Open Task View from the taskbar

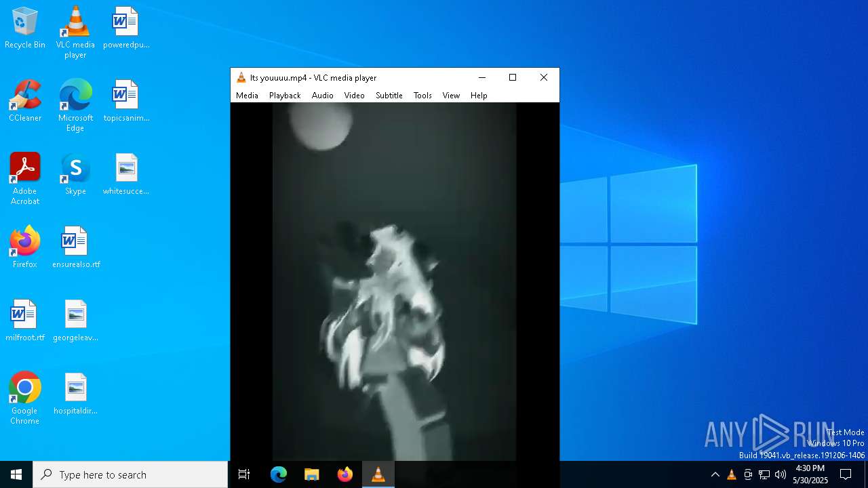244,474
